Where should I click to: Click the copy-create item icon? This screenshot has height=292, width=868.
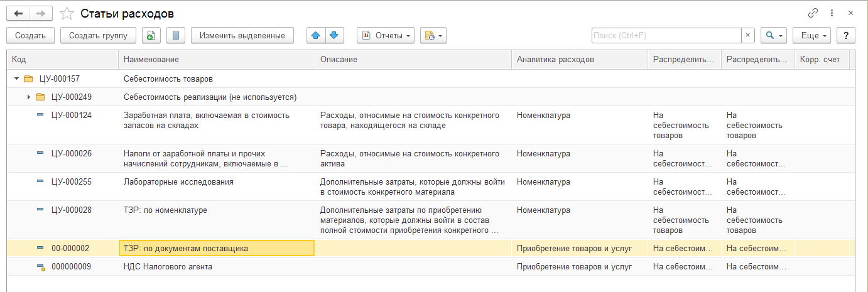151,36
